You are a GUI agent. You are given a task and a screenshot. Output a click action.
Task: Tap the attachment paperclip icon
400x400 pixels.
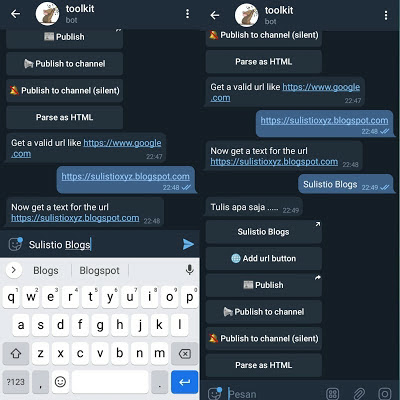[x=359, y=394]
